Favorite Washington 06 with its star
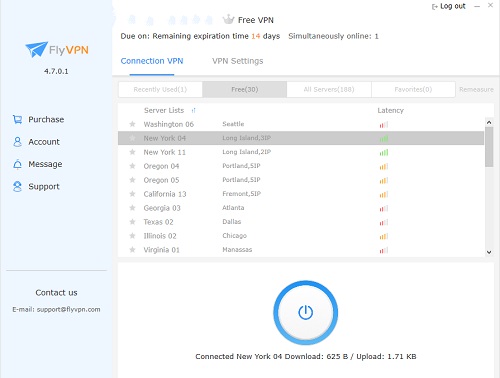Image resolution: width=500 pixels, height=378 pixels. click(x=132, y=124)
